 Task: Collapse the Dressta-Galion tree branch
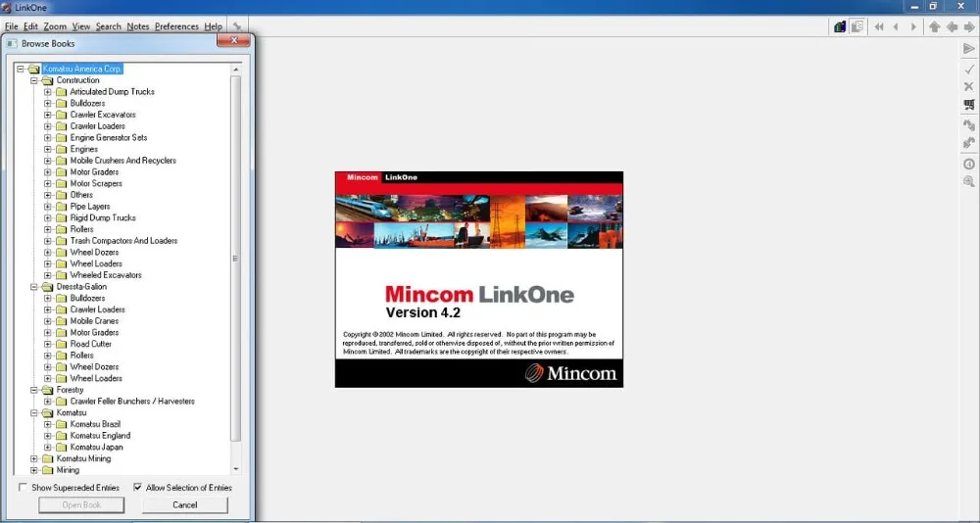tap(34, 287)
